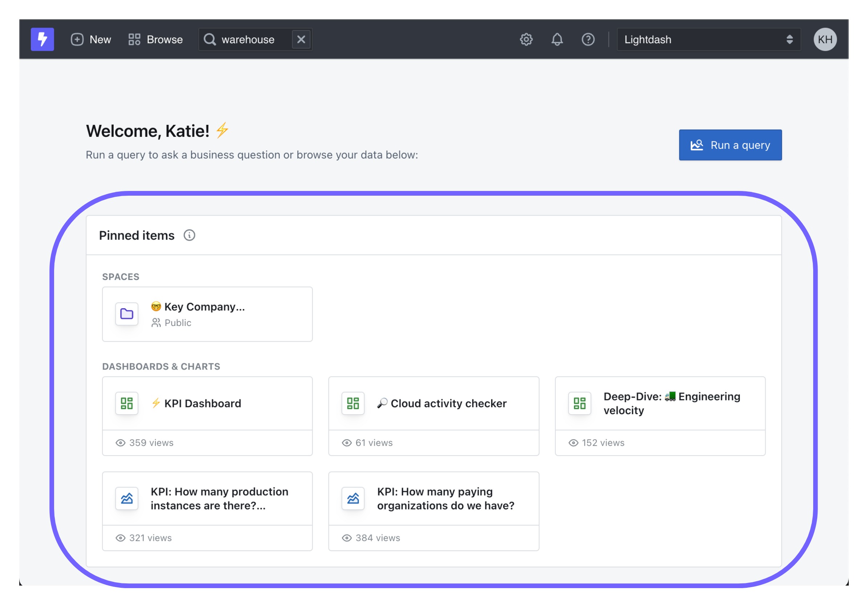The height and width of the screenshot is (607, 868).
Task: Click the Lightdash lightning bolt icon
Action: 42,38
